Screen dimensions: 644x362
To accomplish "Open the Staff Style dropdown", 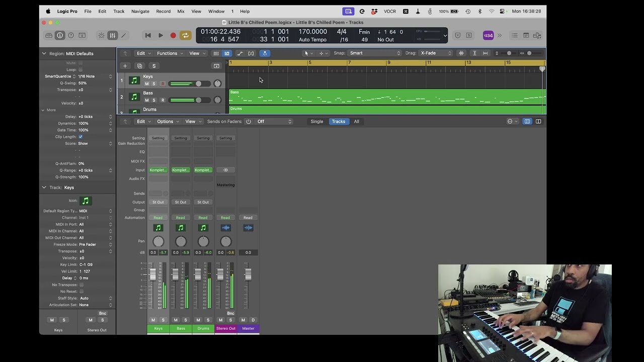I will [96, 298].
